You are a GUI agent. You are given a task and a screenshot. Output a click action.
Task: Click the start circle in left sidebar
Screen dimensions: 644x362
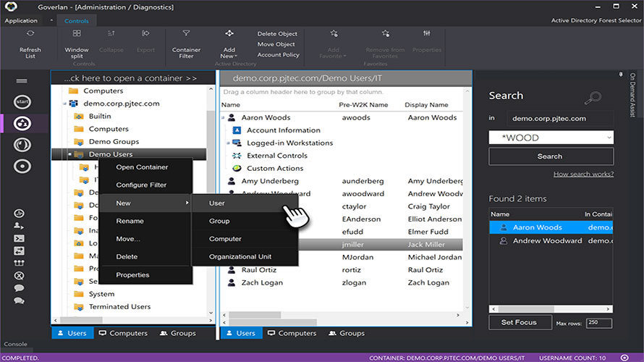coord(22,102)
